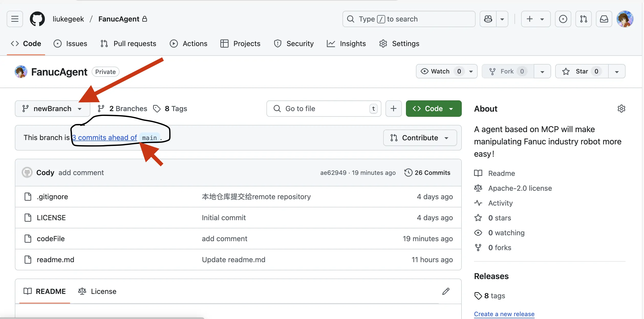This screenshot has width=644, height=319.
Task: Click the liukegeek owner link
Action: point(68,19)
